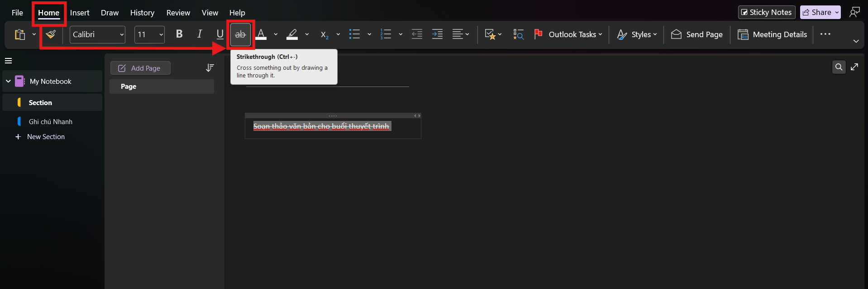Screen dimensions: 868x289
Task: Open the section named Section
Action: 52,102
